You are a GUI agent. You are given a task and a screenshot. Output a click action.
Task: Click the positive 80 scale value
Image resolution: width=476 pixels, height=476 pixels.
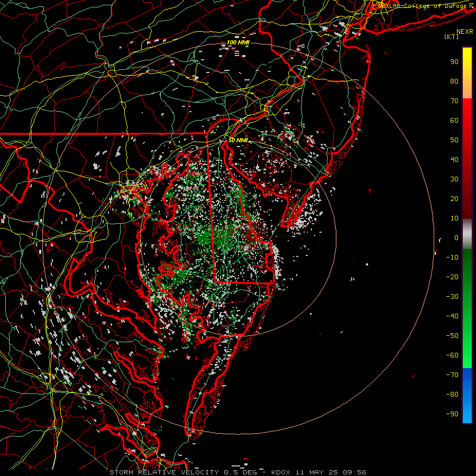(454, 81)
